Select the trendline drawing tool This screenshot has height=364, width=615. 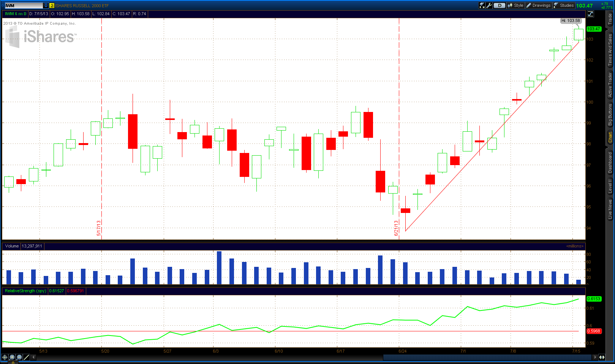26,357
